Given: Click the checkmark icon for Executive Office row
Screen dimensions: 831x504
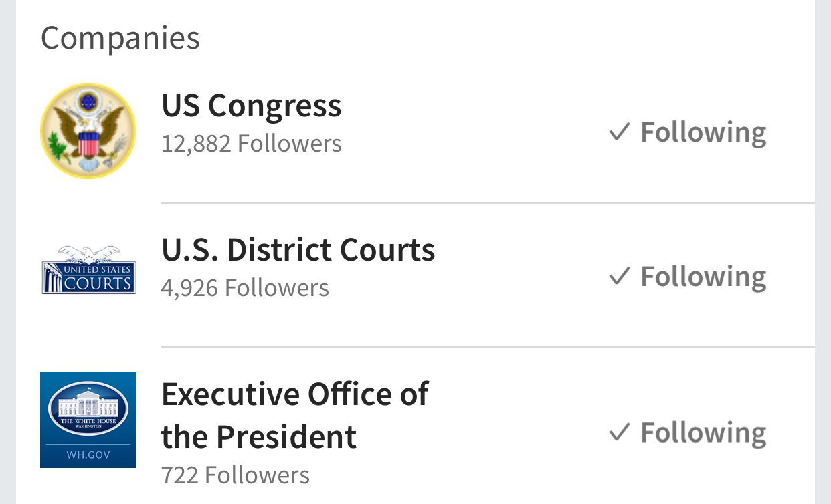Looking at the screenshot, I should tap(620, 432).
